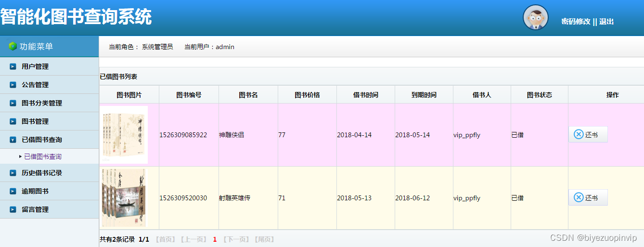Click the 借书人 column header
Screen dimensions: 644x247
(482, 95)
